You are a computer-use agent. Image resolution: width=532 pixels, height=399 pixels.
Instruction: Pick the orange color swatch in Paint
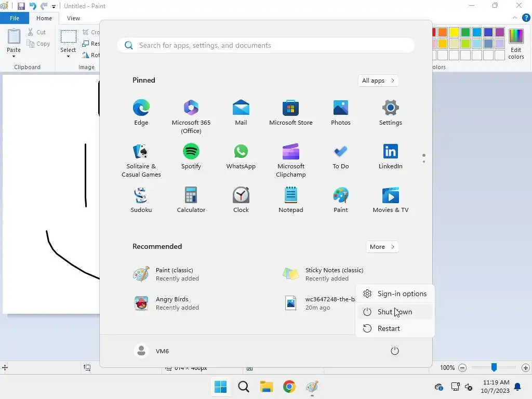(443, 32)
